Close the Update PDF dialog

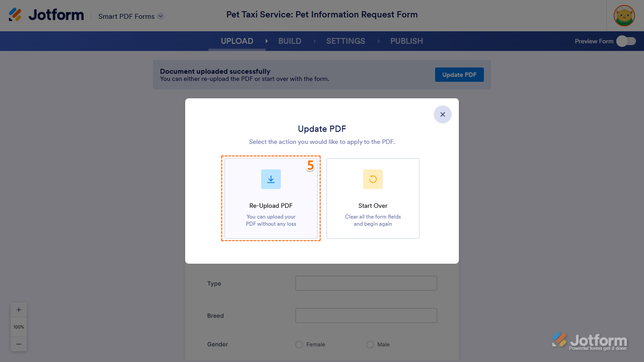pos(442,114)
